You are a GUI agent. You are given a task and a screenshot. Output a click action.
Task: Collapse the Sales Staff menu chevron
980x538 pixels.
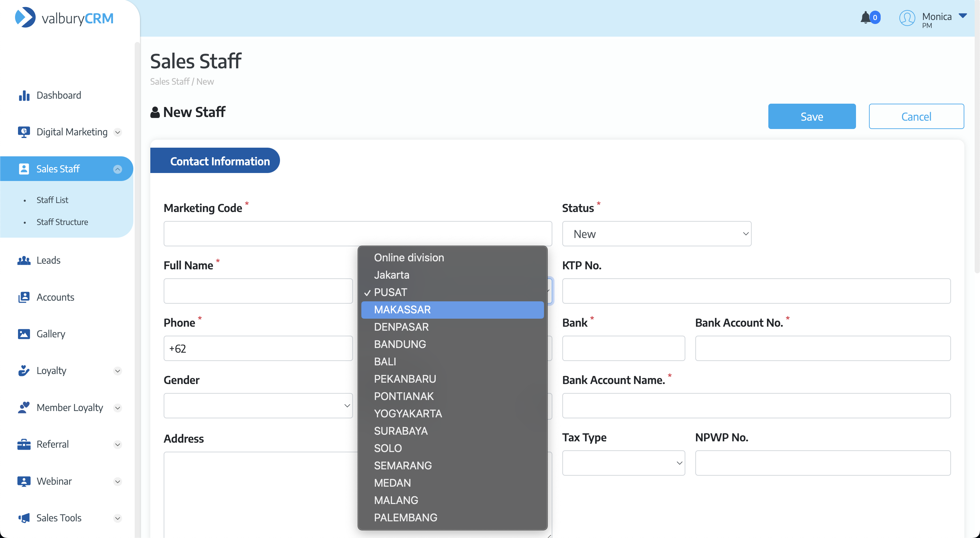118,169
